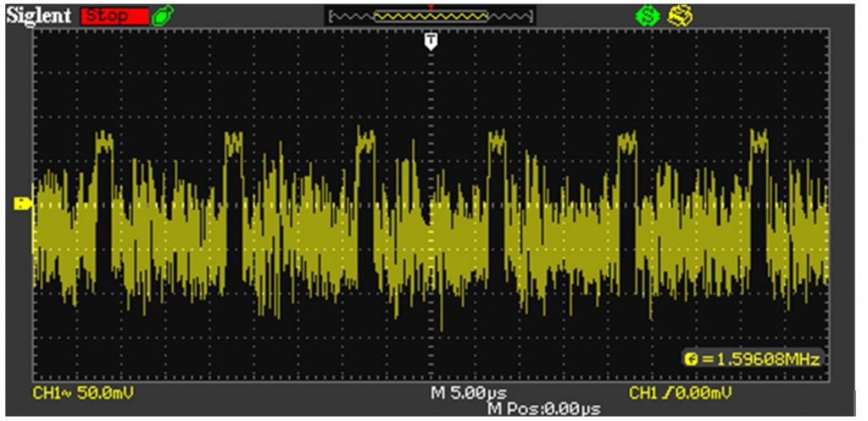Click the white T trigger position marker

tap(431, 42)
